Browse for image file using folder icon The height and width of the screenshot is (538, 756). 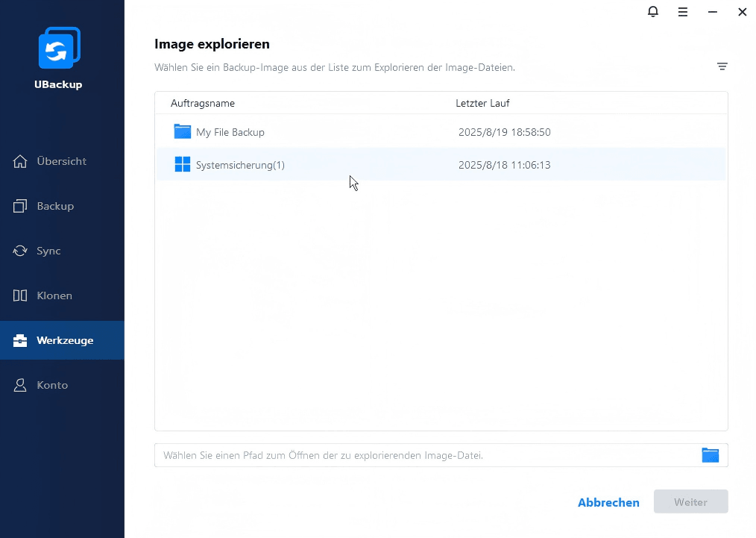pyautogui.click(x=710, y=455)
